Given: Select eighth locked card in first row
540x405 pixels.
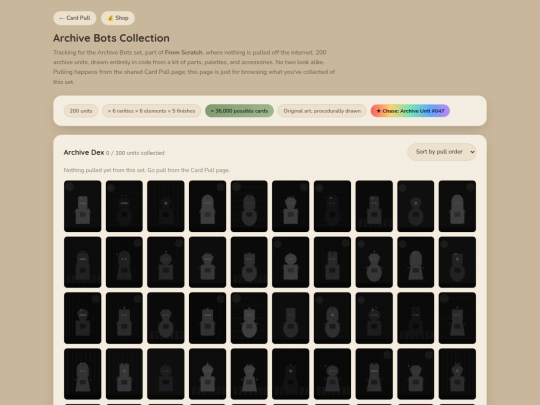Looking at the screenshot, I should point(374,206).
